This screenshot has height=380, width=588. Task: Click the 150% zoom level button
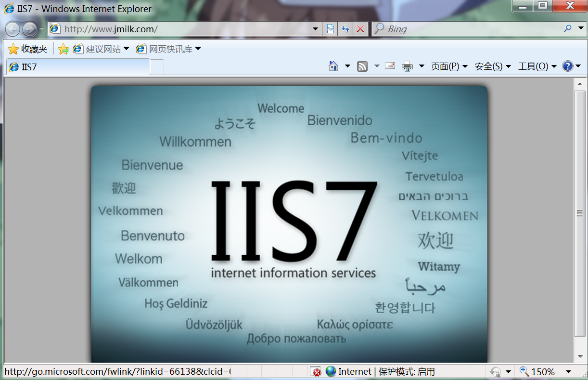[537, 372]
